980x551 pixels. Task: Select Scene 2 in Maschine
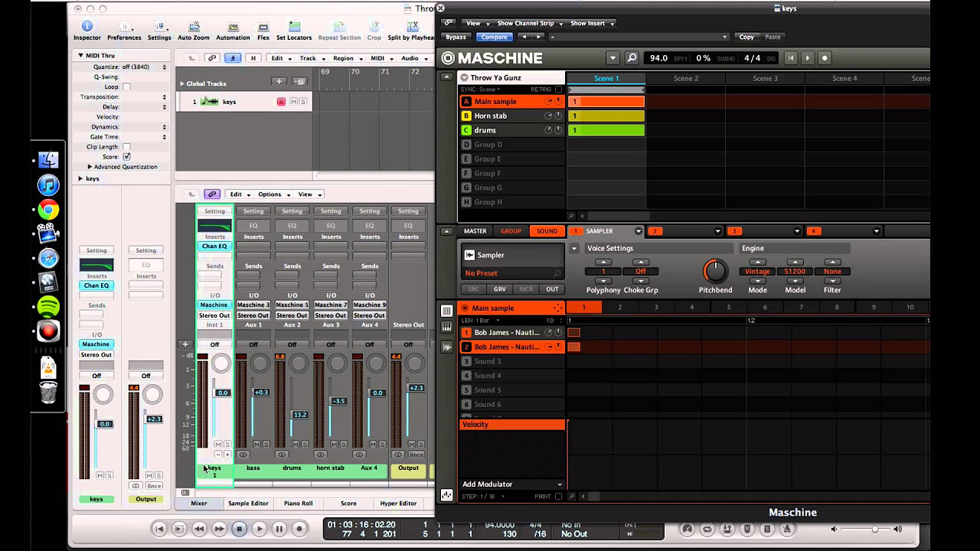(686, 78)
